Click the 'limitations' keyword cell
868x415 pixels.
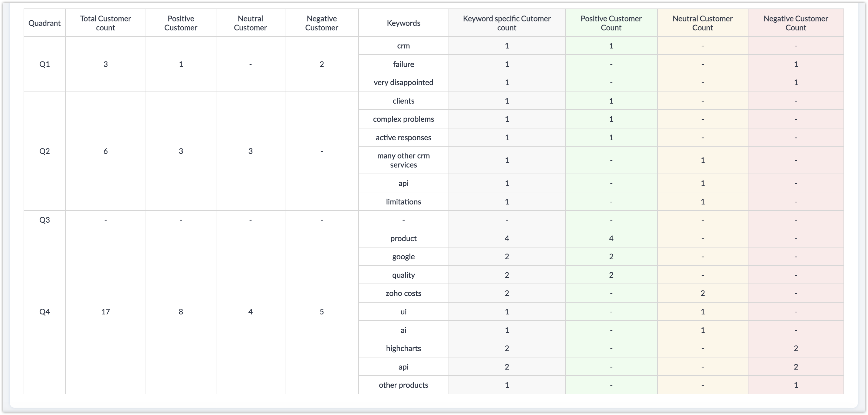[x=403, y=202]
